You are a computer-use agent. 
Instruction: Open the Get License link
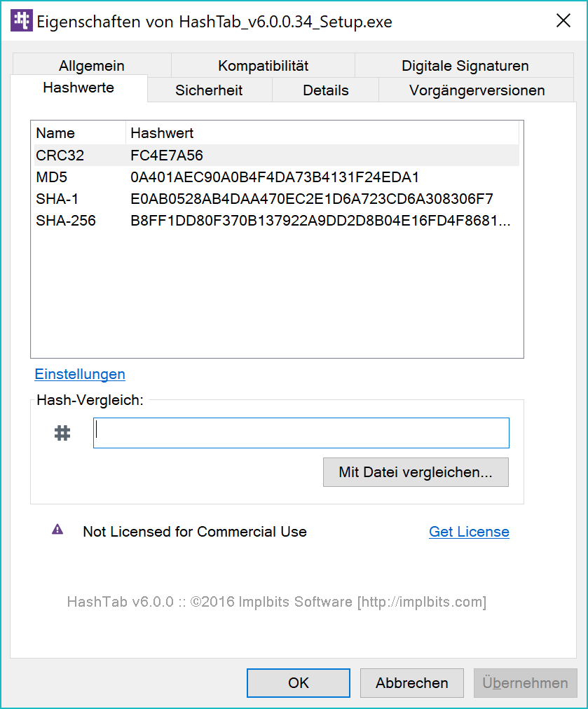(x=469, y=532)
